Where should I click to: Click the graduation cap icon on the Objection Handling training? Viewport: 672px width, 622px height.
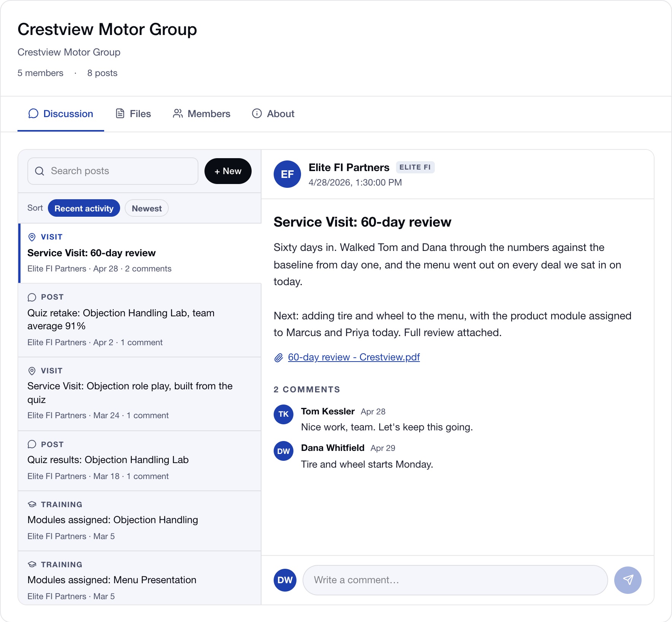(x=32, y=505)
